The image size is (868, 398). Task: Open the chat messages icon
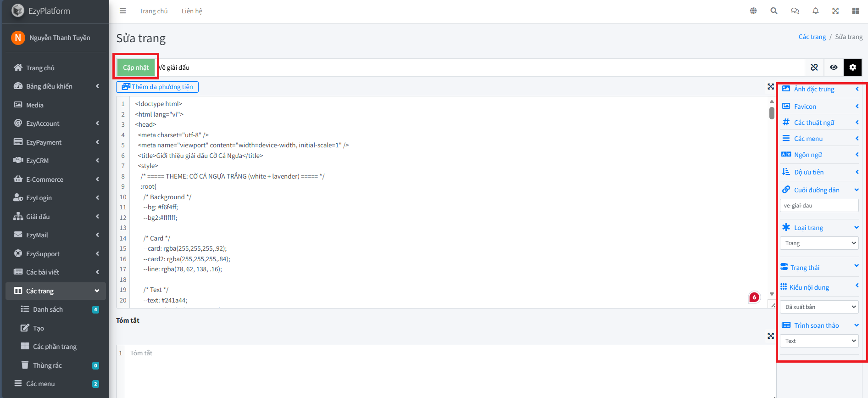795,11
